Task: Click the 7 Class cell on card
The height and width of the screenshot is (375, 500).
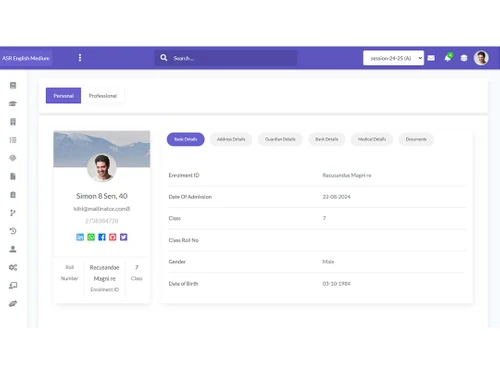Action: click(x=137, y=273)
